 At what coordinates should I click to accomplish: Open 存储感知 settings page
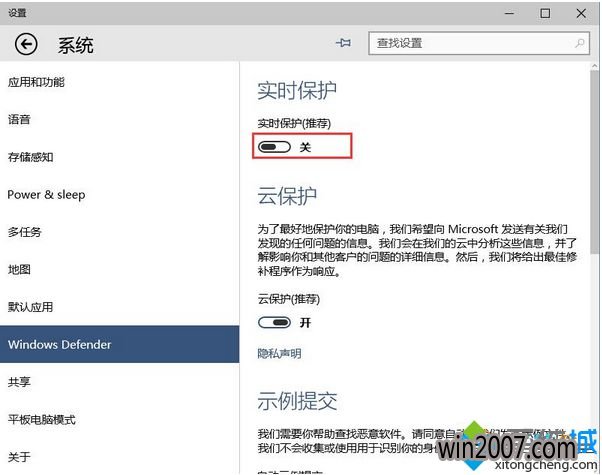[x=30, y=157]
